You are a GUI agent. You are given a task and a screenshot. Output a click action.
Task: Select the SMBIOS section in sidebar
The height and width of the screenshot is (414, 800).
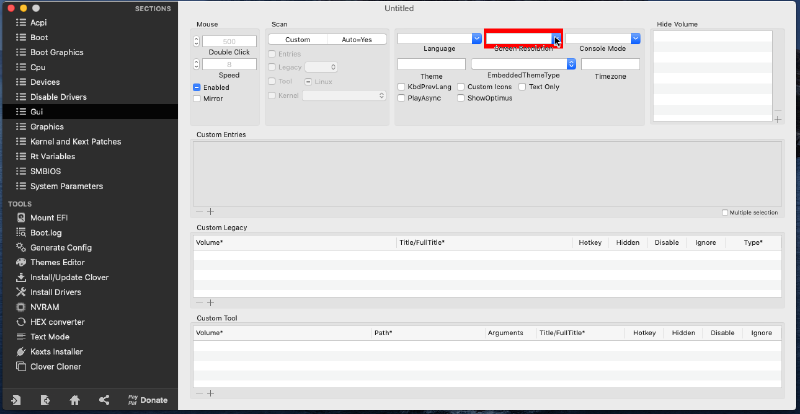coord(45,171)
